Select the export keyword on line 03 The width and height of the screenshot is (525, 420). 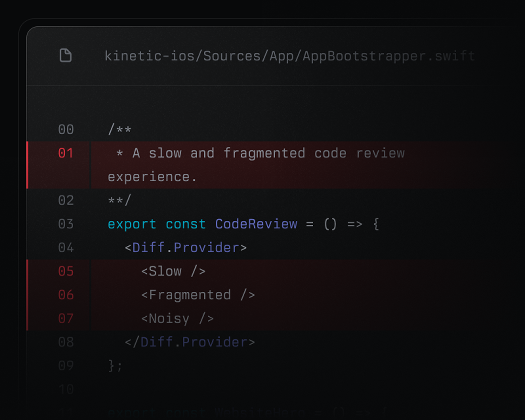[x=131, y=224]
